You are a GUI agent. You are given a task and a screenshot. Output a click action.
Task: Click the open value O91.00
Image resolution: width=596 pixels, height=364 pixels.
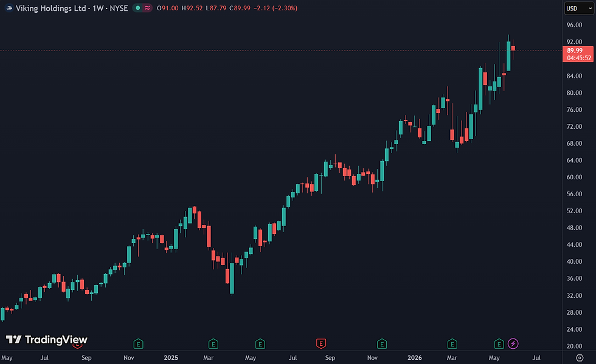click(168, 8)
